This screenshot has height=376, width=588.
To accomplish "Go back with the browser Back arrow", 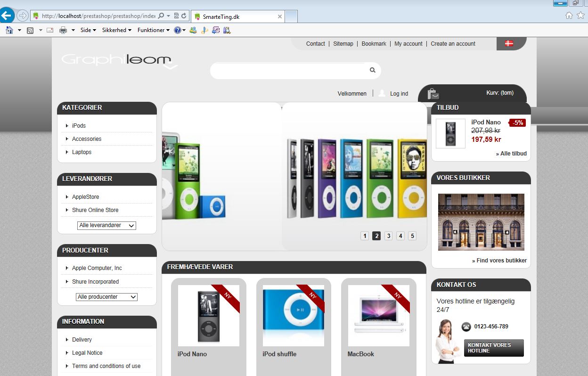I will tap(7, 16).
